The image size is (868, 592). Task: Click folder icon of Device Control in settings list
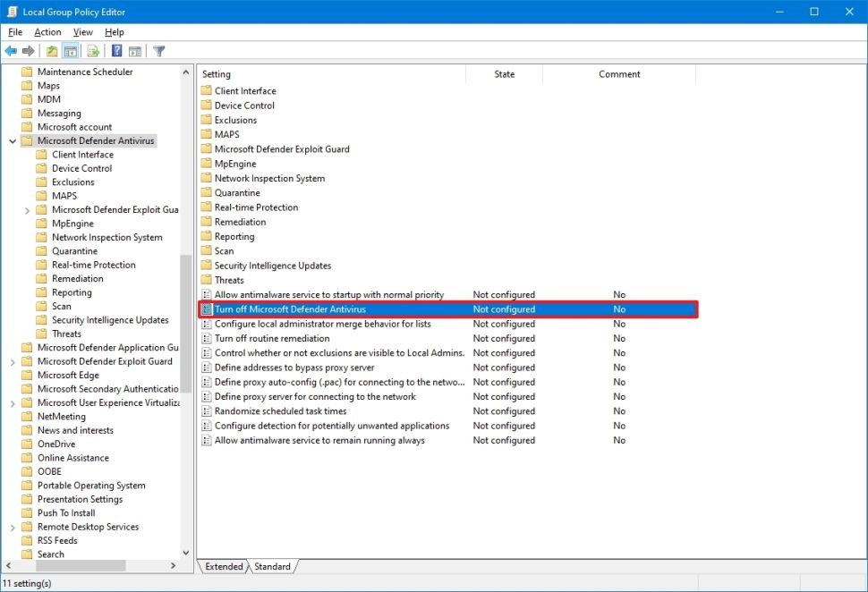207,106
